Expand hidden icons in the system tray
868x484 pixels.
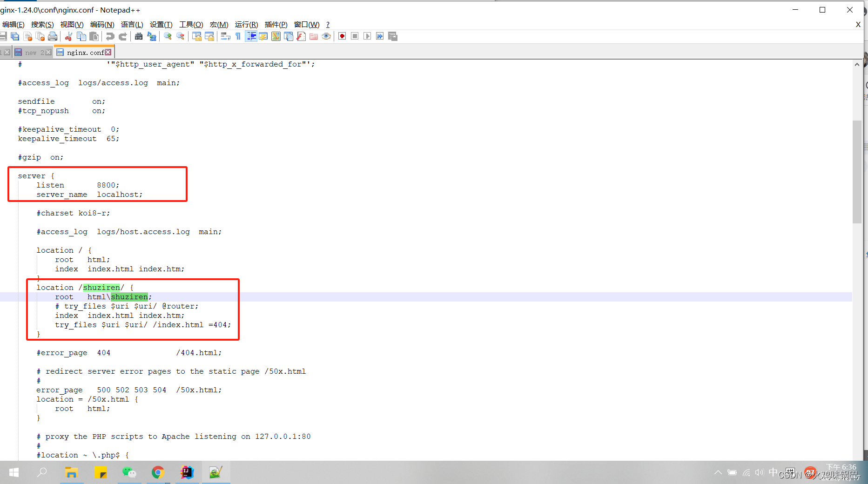(x=718, y=472)
